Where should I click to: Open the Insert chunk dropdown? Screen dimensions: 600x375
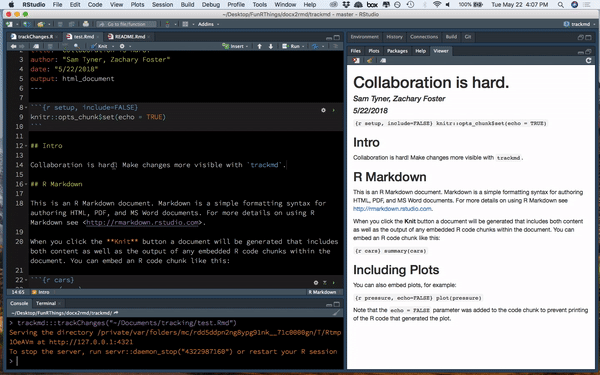(x=235, y=46)
